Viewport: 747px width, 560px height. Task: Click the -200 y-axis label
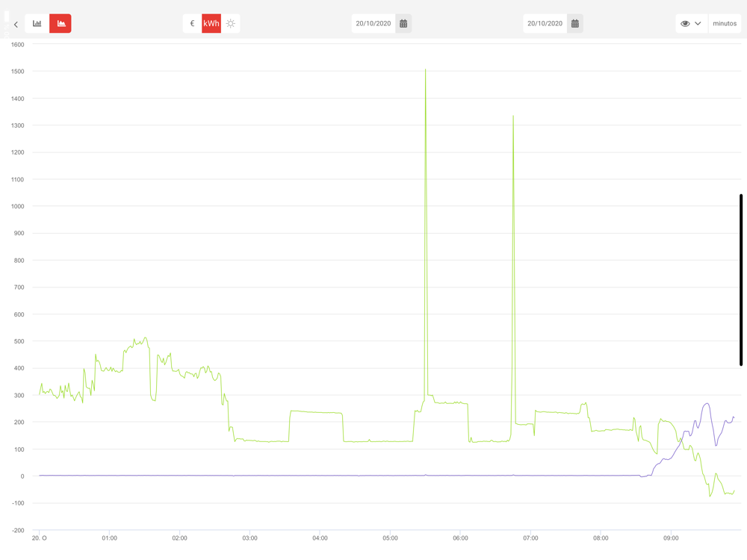[18, 530]
